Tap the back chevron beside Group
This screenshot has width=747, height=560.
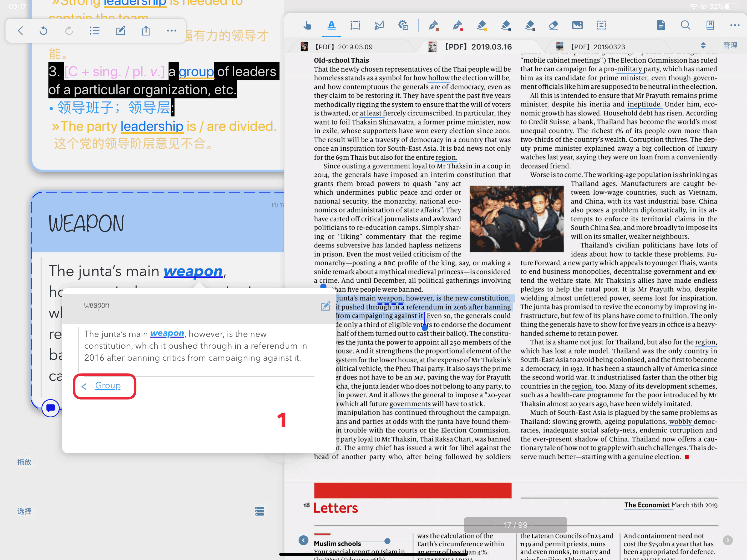coord(84,386)
